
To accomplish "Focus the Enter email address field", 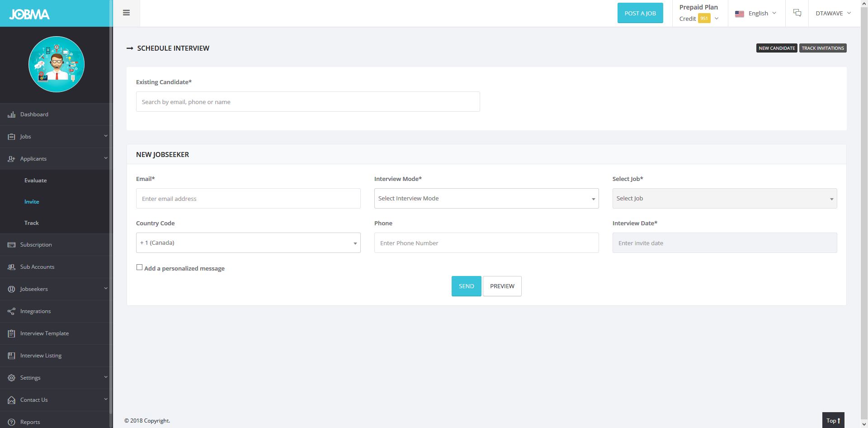I will pos(248,199).
